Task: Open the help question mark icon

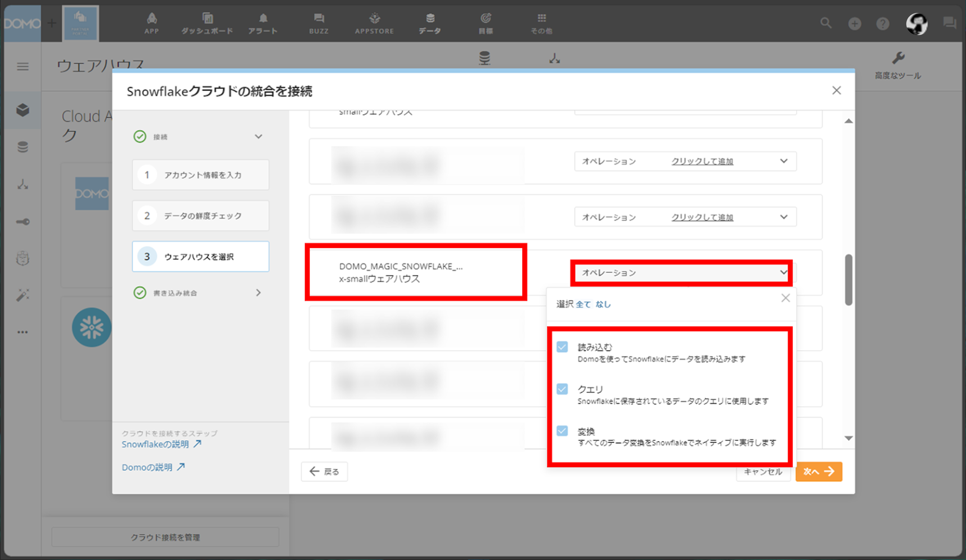Action: click(x=882, y=24)
